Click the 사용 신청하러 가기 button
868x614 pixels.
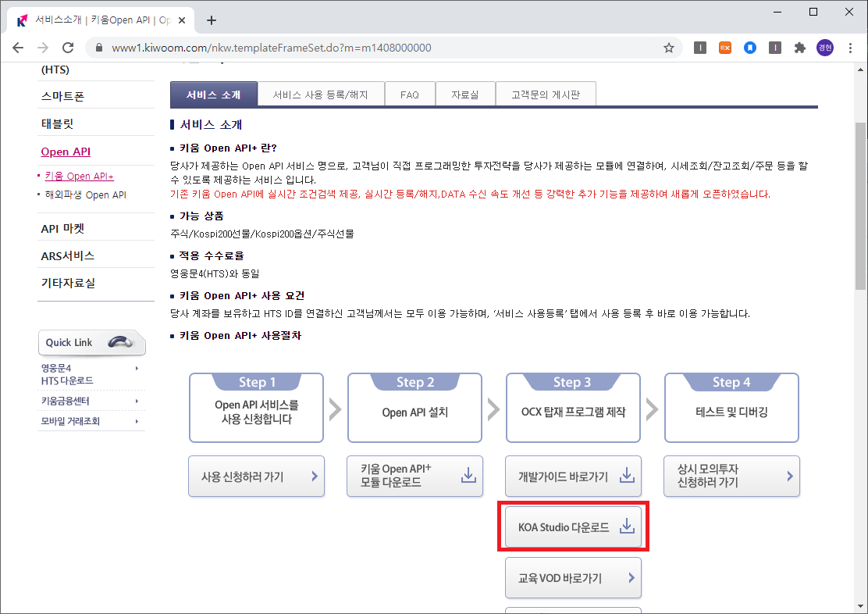tap(256, 476)
